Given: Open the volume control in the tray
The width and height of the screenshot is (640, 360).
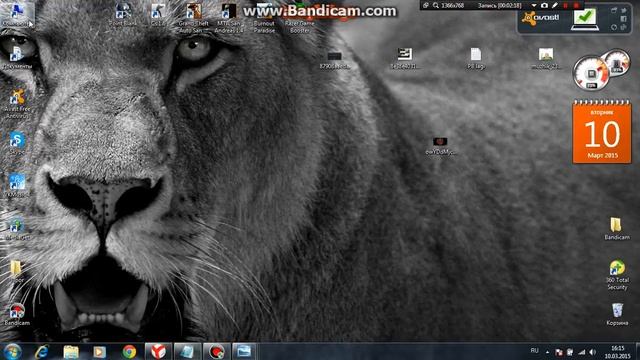Looking at the screenshot, I should click(592, 352).
